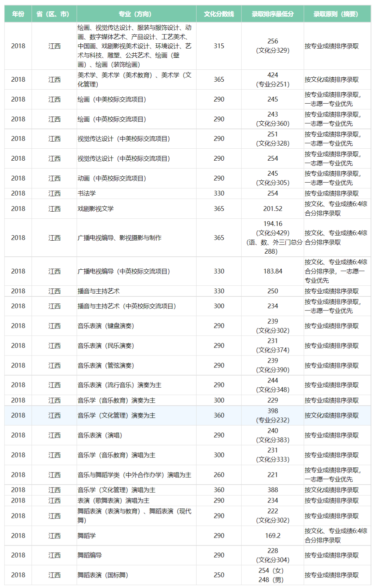Click 动画(中英校际交流项目) cell

[137, 178]
